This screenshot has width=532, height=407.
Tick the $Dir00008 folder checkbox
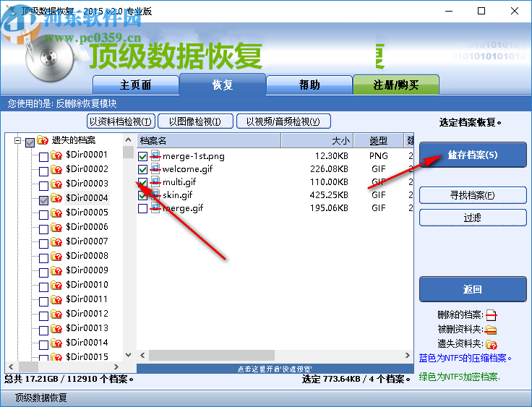point(43,258)
